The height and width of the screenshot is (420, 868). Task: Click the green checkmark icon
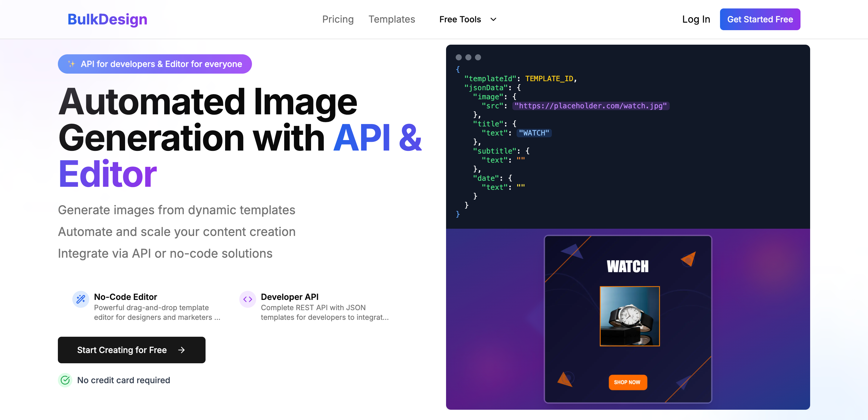[x=65, y=380]
